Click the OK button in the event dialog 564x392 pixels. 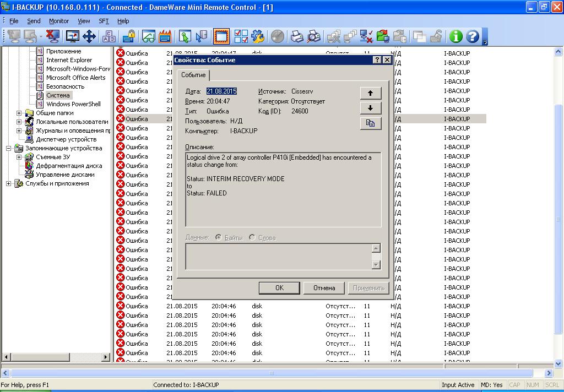279,288
